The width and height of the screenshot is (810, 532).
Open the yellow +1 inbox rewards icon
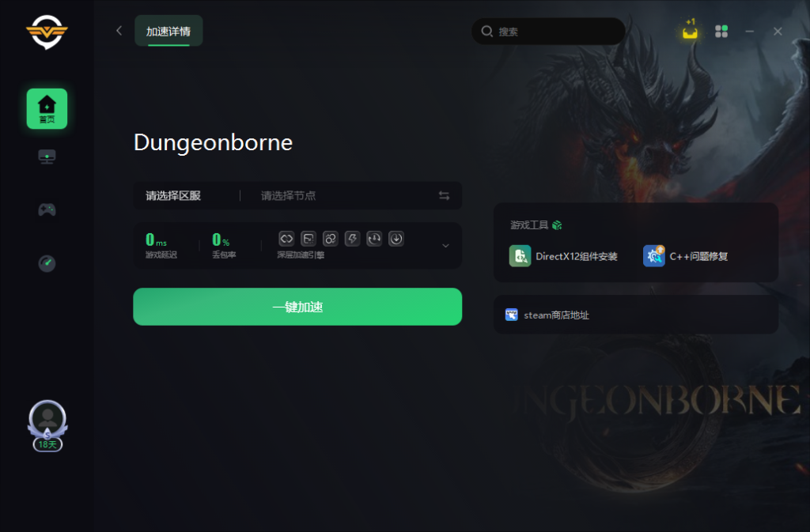pyautogui.click(x=690, y=30)
